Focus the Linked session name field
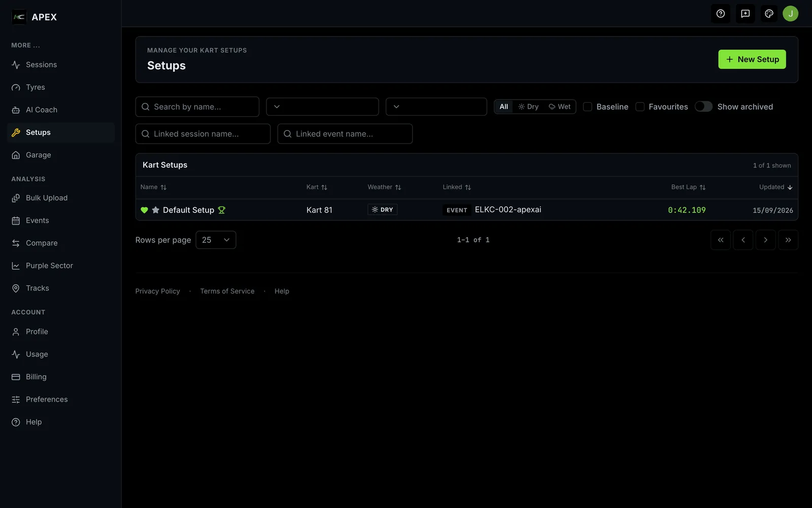This screenshot has width=812, height=508. tap(203, 134)
